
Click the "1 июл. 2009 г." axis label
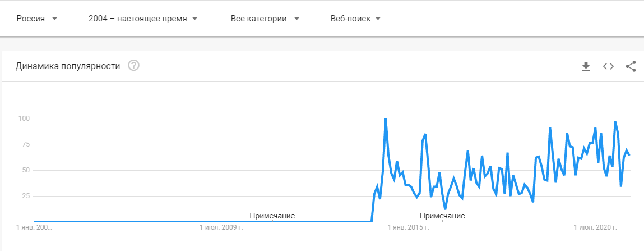point(221,227)
